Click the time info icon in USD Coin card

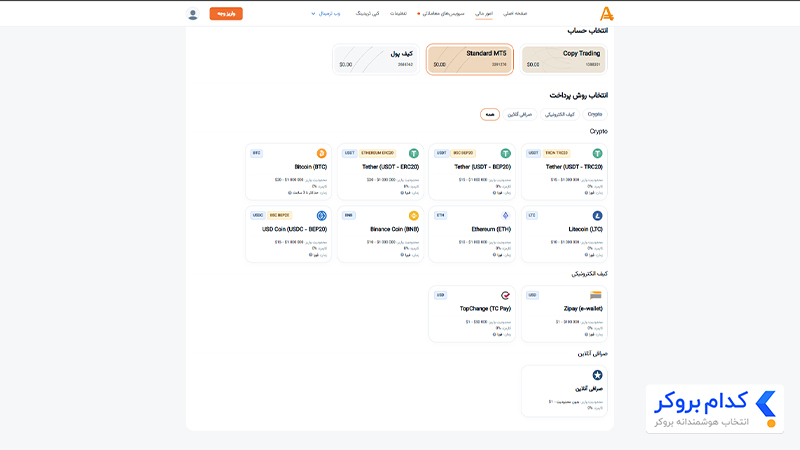(310, 255)
